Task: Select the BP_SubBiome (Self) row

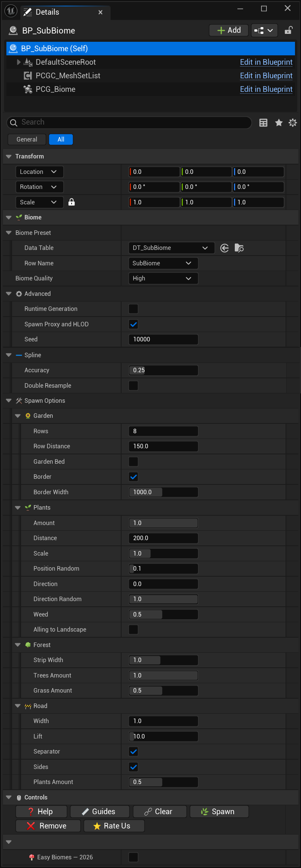Action: pos(150,49)
